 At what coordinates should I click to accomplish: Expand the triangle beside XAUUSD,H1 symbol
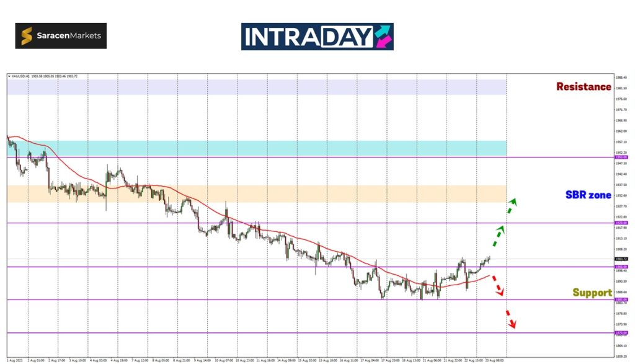9,76
